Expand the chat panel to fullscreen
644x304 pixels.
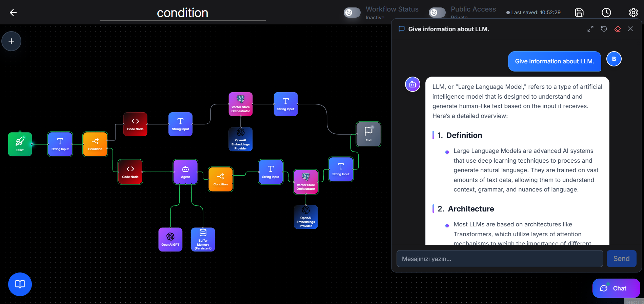pos(590,29)
